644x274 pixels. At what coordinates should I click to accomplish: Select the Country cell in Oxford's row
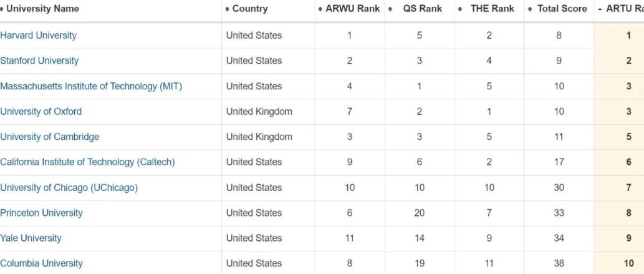(x=259, y=112)
